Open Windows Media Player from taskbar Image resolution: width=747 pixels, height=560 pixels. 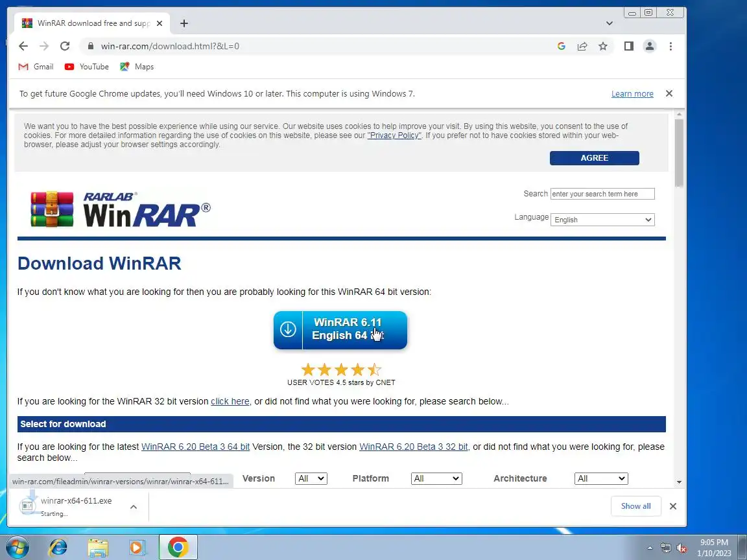point(137,548)
